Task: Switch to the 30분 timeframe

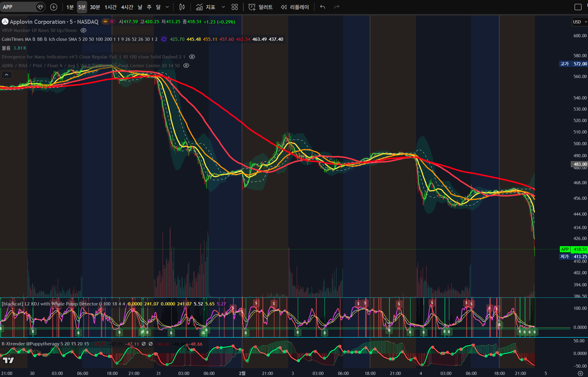Action: pyautogui.click(x=95, y=7)
